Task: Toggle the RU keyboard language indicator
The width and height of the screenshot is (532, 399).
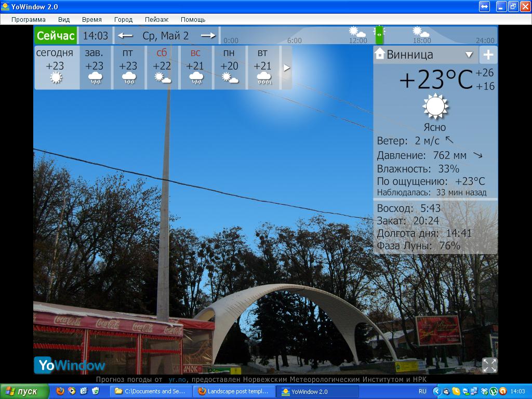Action: pyautogui.click(x=422, y=391)
